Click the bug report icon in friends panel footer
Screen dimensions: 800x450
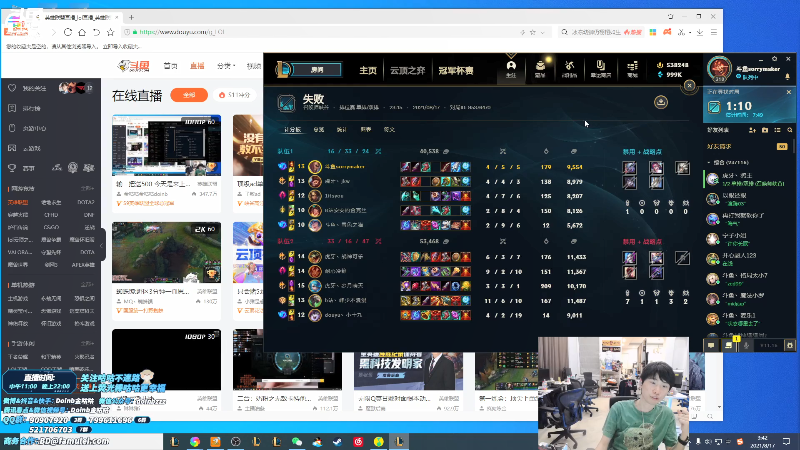pyautogui.click(x=790, y=345)
